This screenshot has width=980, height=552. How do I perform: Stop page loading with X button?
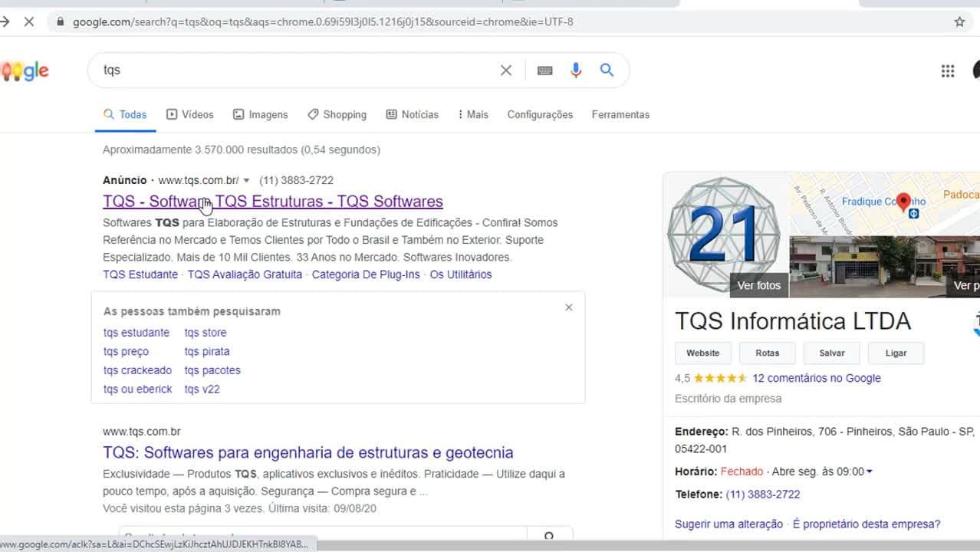[x=28, y=21]
